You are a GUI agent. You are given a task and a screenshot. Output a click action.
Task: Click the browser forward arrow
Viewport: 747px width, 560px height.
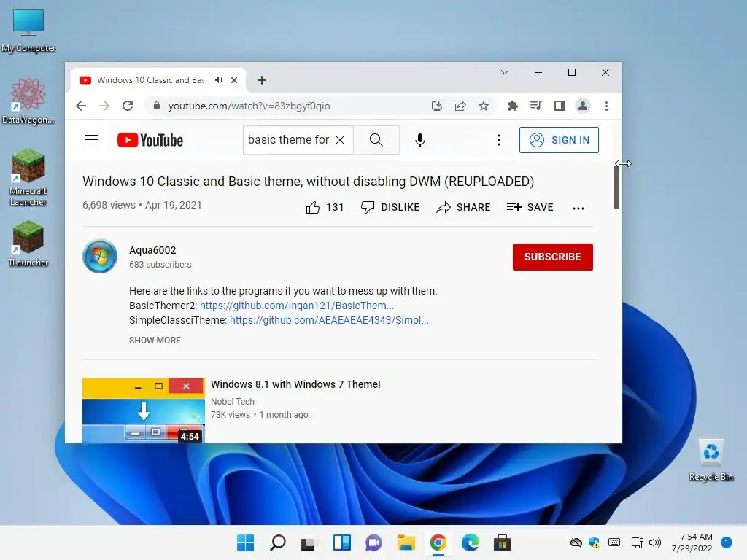pos(104,106)
